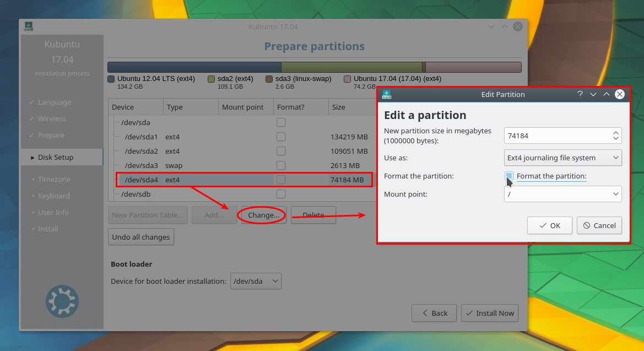The image size is (644, 351).
Task: Maximize the Edit Partition dialog
Action: click(606, 94)
